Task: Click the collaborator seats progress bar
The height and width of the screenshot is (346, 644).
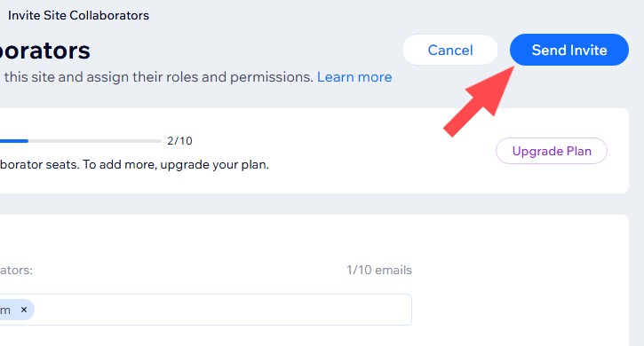Action: 81,141
